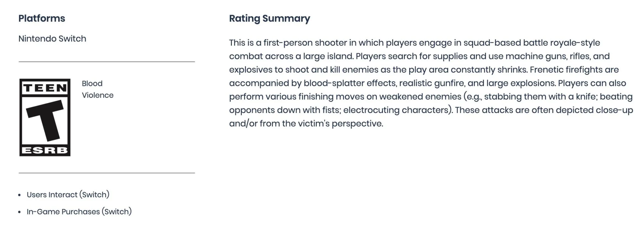Click the Violence content descriptor

(98, 95)
